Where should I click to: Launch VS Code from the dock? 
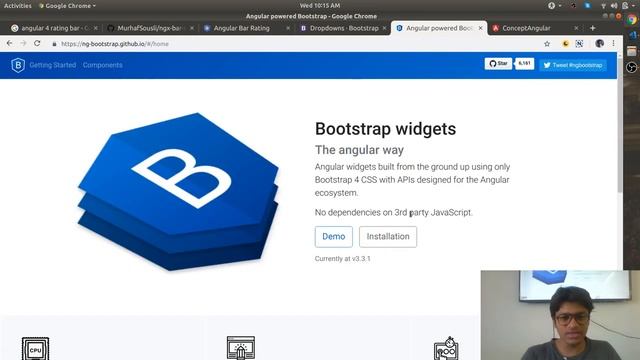pyautogui.click(x=632, y=36)
